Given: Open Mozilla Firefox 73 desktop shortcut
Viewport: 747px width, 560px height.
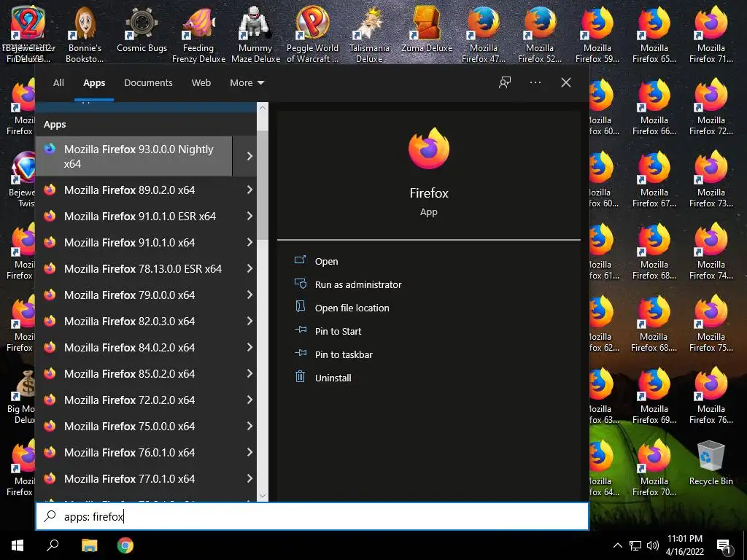Looking at the screenshot, I should 711,179.
